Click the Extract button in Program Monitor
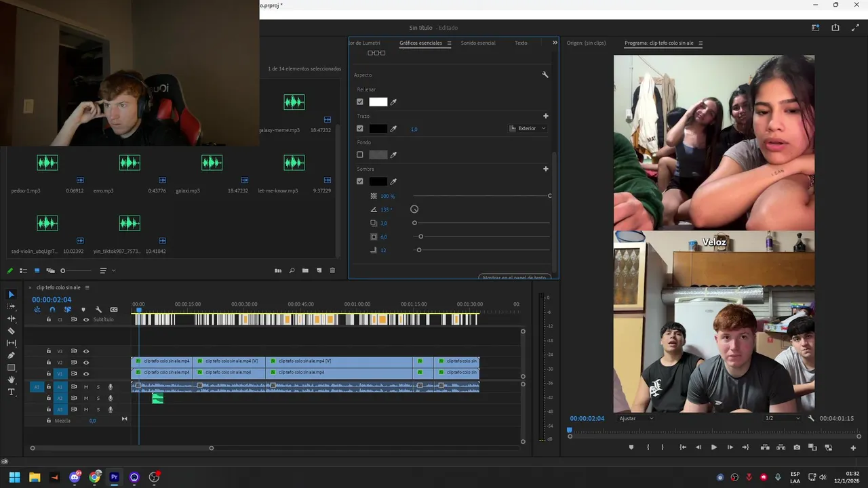The height and width of the screenshot is (488, 868). pyautogui.click(x=781, y=447)
